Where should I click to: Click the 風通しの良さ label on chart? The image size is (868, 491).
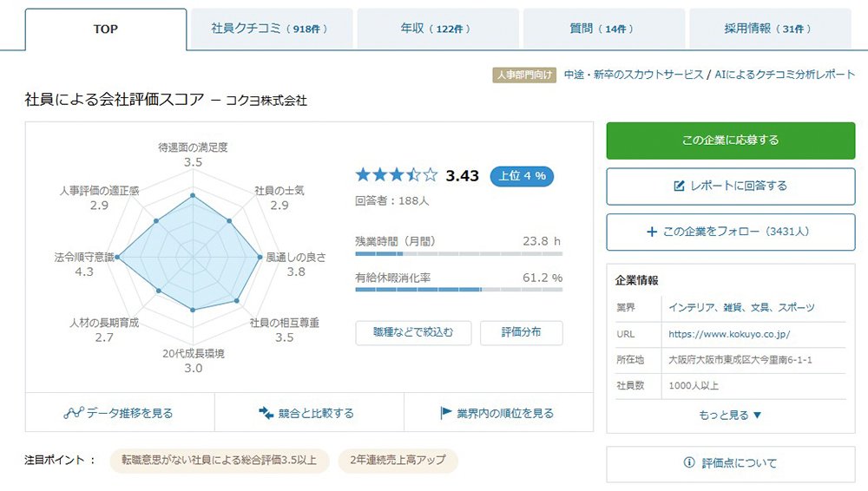click(x=296, y=258)
